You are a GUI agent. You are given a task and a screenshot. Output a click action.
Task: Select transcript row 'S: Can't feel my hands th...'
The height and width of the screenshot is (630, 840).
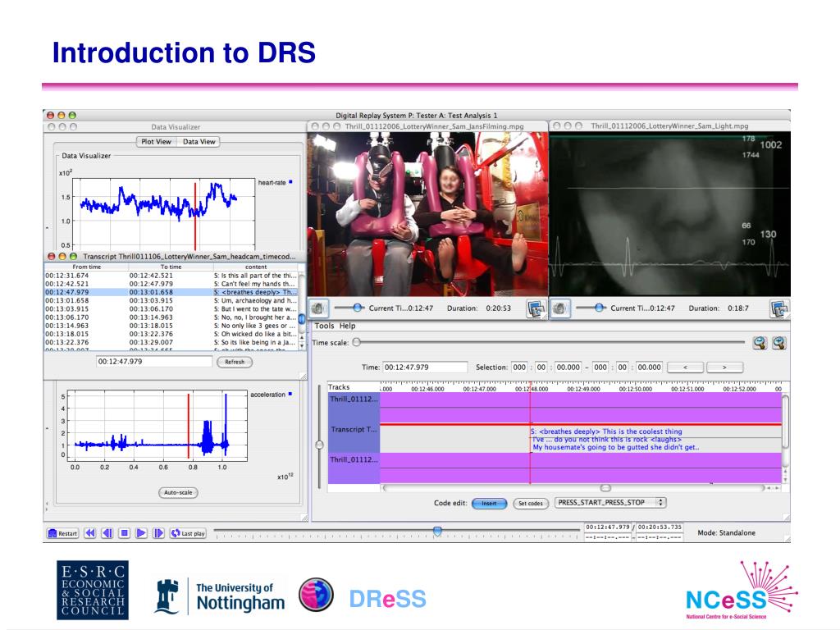tap(171, 284)
